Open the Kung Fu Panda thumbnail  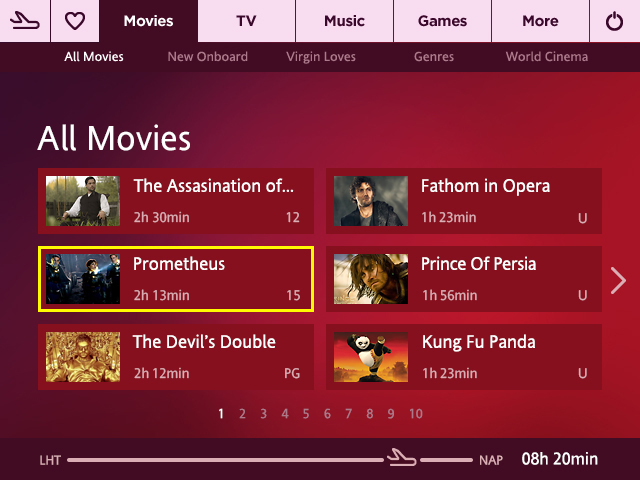pyautogui.click(x=371, y=357)
